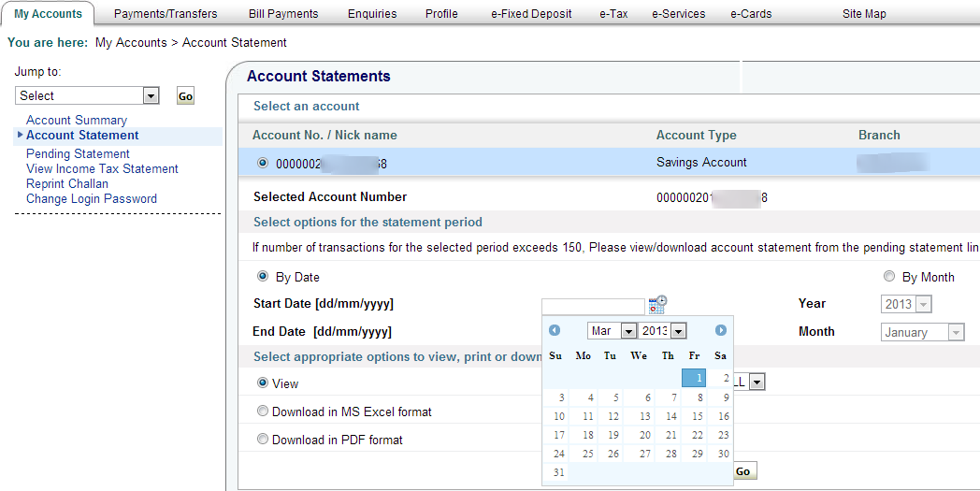The image size is (980, 491).
Task: Click the Branch column header
Action: pos(879,135)
